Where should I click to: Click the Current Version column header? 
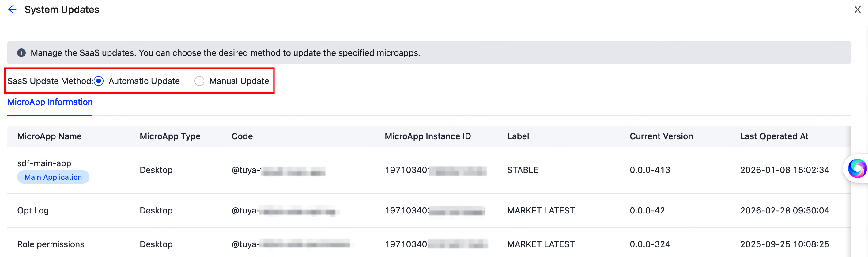tap(661, 136)
